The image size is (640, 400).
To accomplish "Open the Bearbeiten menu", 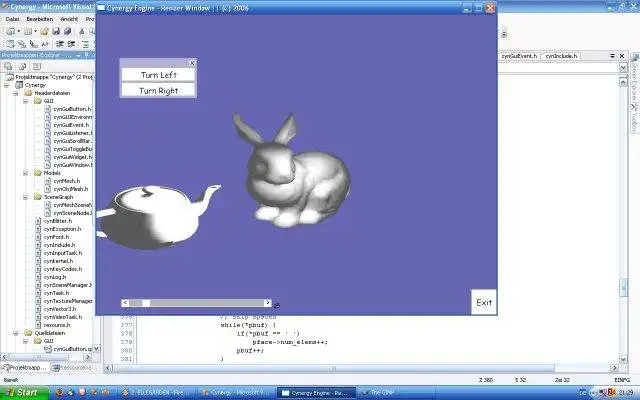I will click(x=40, y=19).
